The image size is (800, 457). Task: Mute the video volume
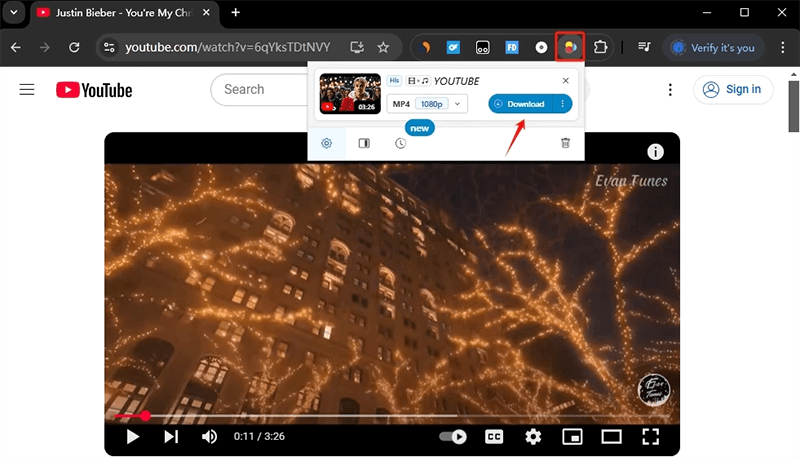(209, 437)
